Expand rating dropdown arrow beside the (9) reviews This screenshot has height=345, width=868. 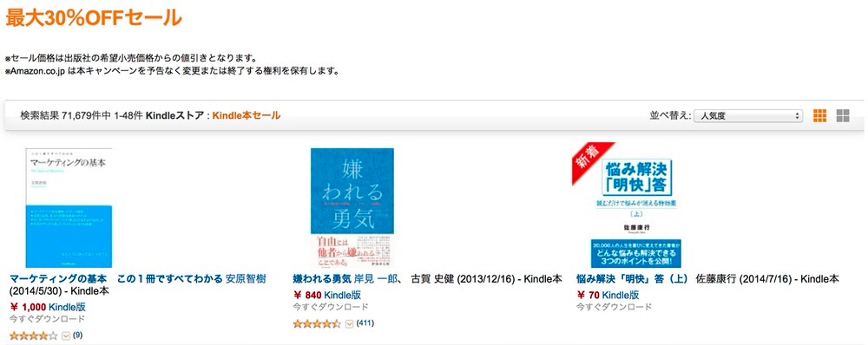click(x=66, y=335)
